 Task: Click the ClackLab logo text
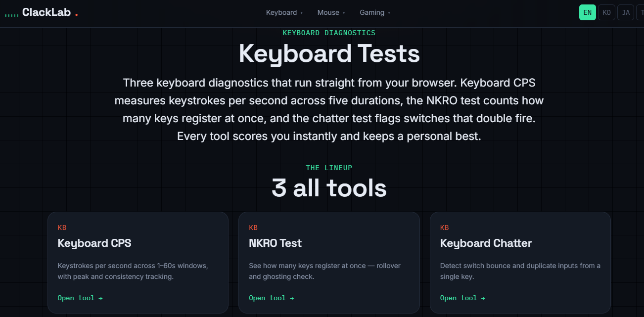[46, 12]
